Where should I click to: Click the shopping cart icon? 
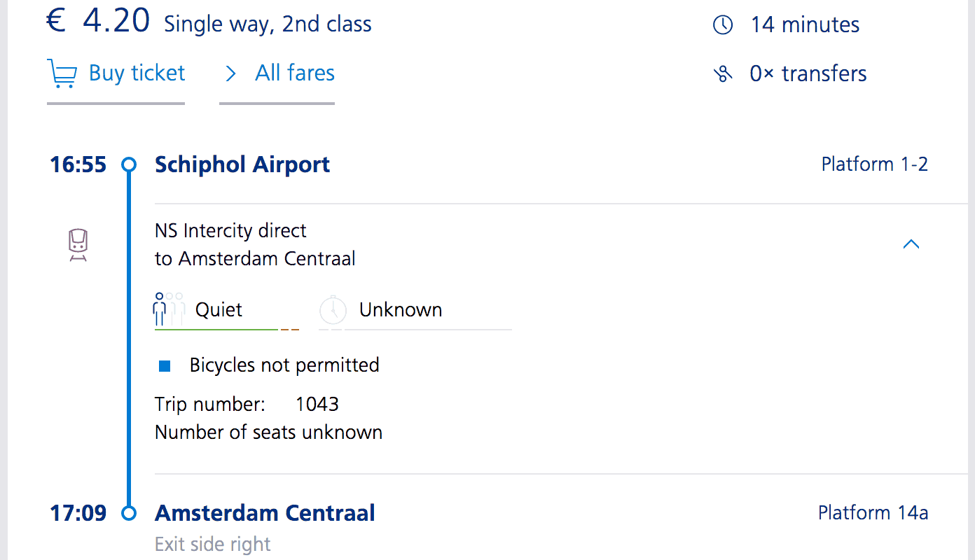click(x=62, y=73)
